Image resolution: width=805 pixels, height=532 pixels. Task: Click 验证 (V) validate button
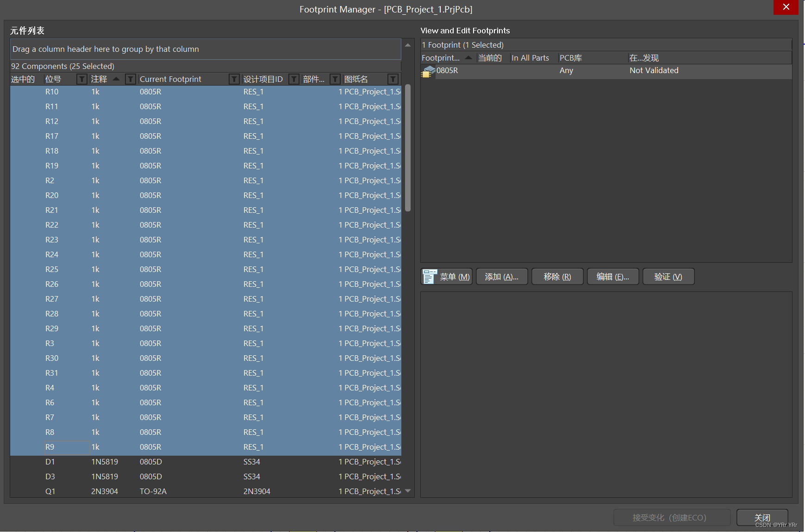[668, 277]
